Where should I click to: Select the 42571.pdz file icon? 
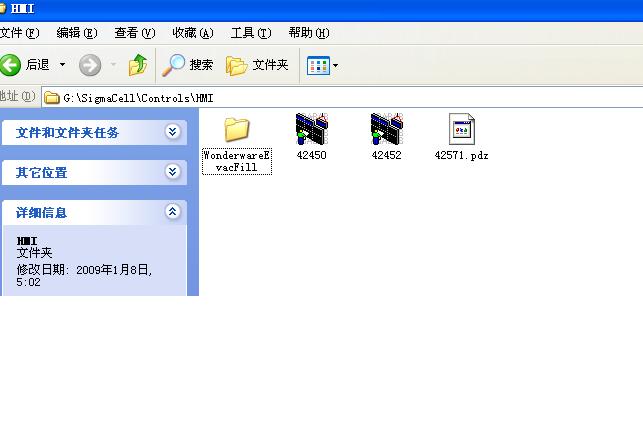(461, 130)
